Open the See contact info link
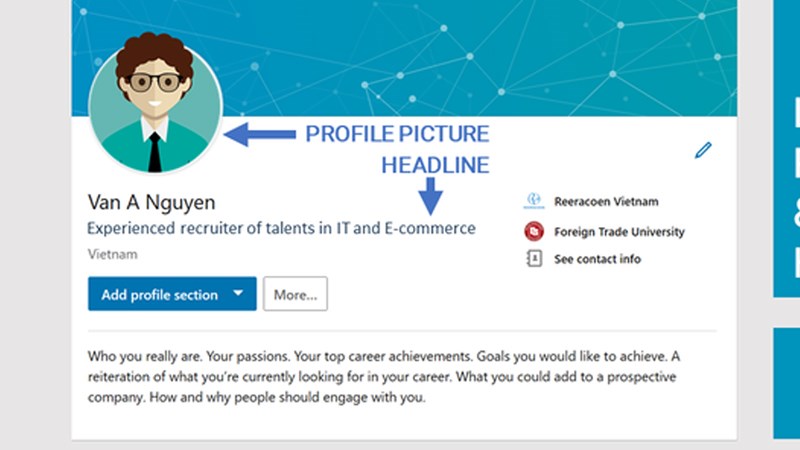Screen dimensions: 800x450 pos(597,259)
